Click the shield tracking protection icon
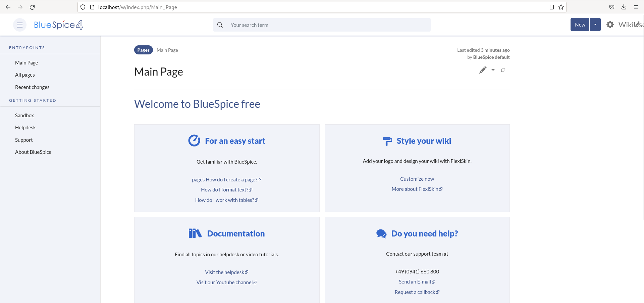 click(x=83, y=7)
